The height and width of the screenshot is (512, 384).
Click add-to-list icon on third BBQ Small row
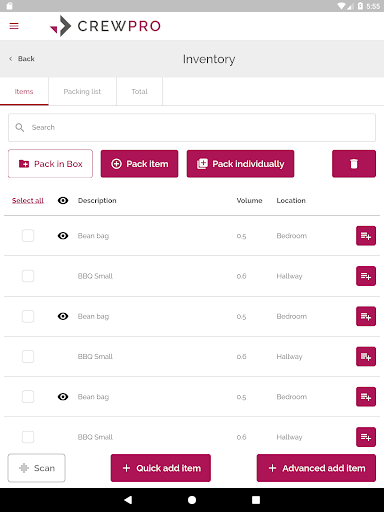click(366, 437)
